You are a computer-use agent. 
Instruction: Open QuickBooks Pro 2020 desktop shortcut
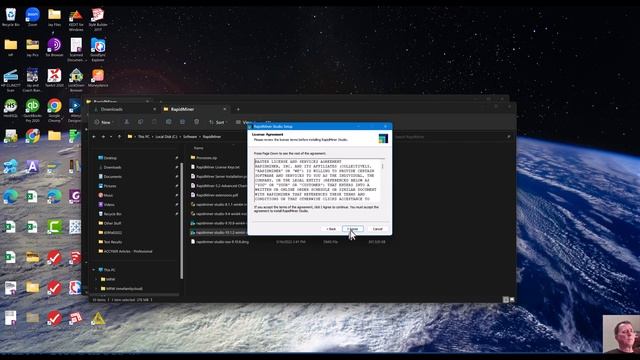point(33,110)
